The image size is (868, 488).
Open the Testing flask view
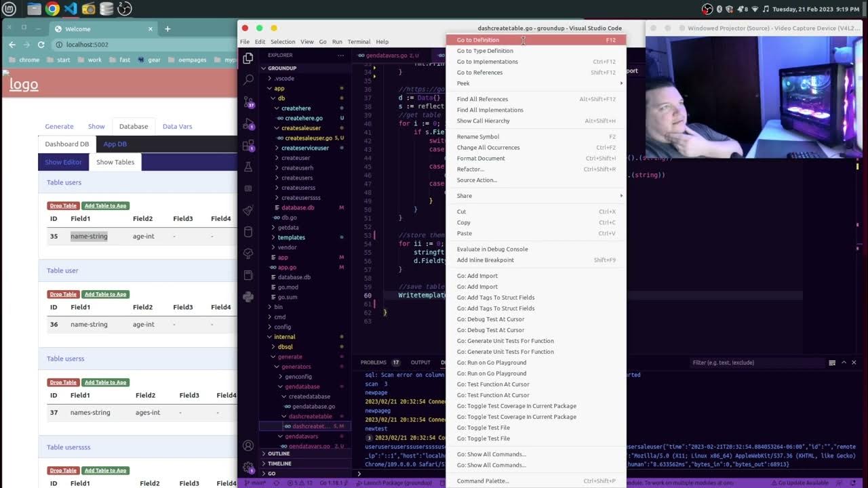tap(248, 167)
